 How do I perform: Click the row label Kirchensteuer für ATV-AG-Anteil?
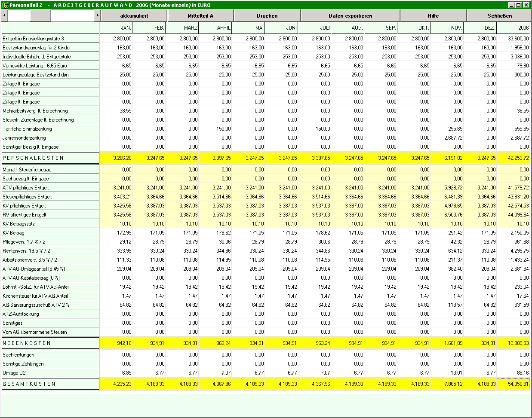[x=50, y=296]
